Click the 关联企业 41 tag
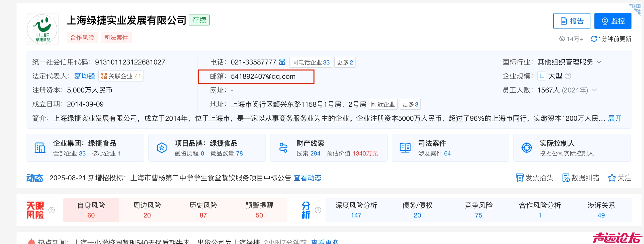Viewport: 644px width, 244px height. click(121, 76)
